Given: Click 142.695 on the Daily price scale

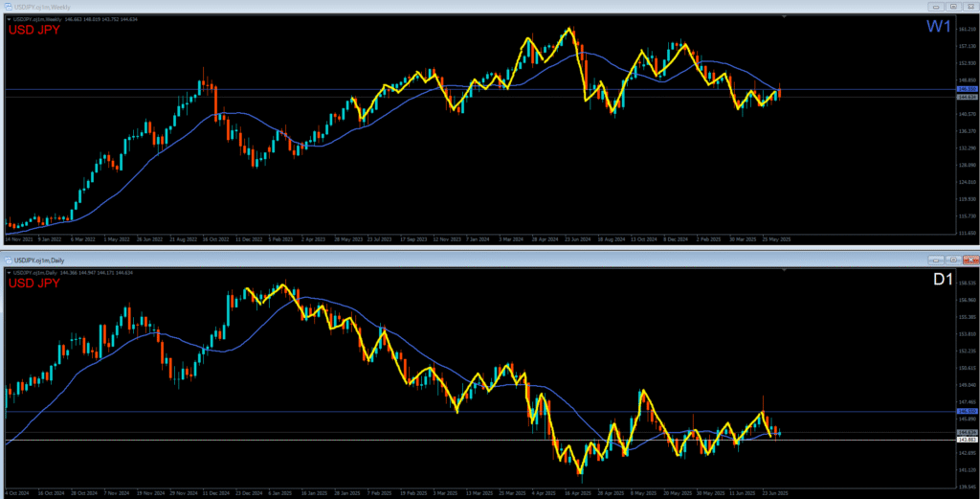Looking at the screenshot, I should 966,453.
